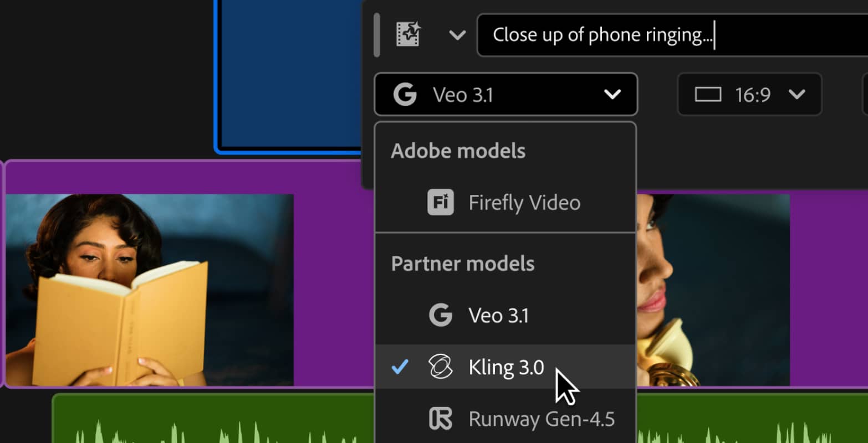
Task: Open the 16:9 aspect ratio dropdown
Action: pos(749,95)
